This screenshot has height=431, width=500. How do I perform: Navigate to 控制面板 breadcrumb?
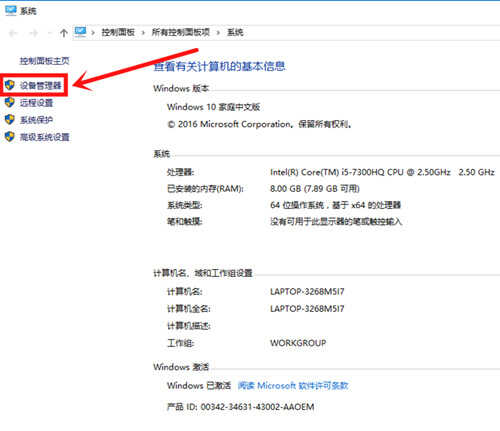(118, 32)
